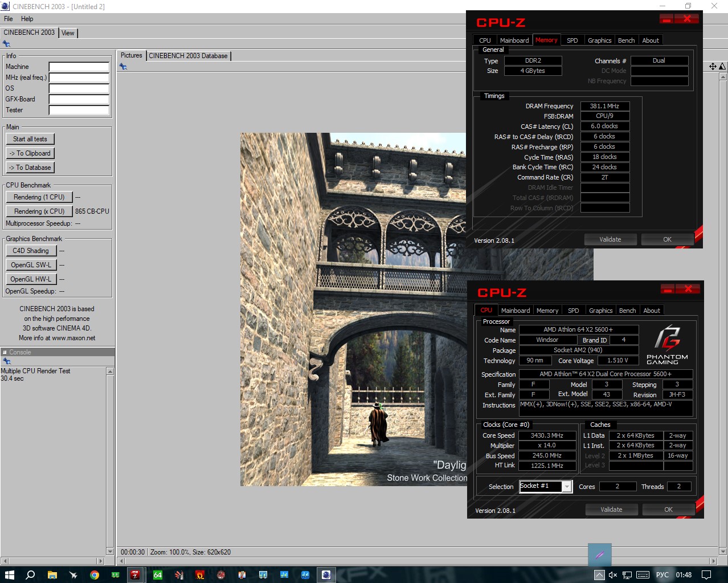Click the DRAM Frequency 381.1 MHz value
Viewport: 728px width, 583px height.
coord(604,106)
